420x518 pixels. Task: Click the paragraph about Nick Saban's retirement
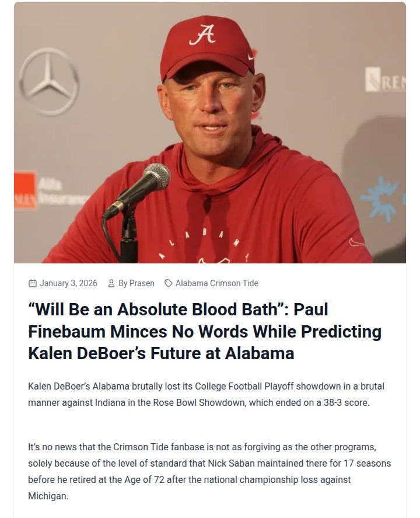coord(209,471)
